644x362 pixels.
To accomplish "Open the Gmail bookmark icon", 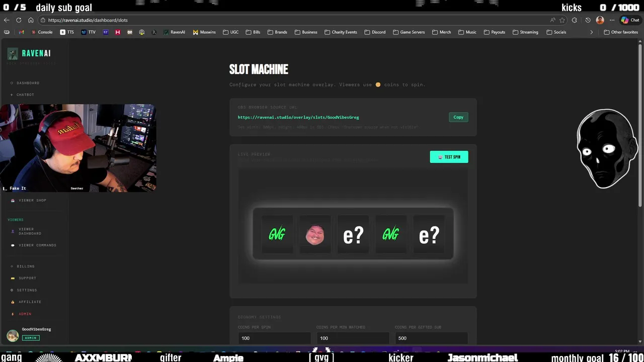I will click(x=21, y=32).
